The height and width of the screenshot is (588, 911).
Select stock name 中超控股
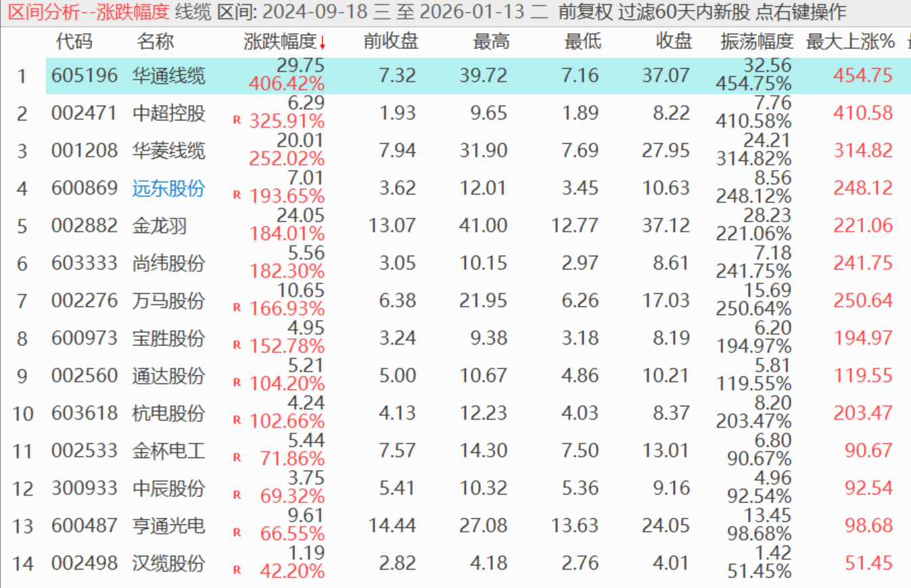[168, 113]
